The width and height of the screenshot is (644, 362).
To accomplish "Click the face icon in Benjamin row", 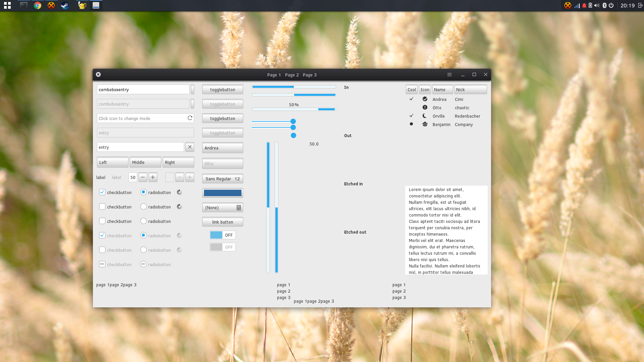I will (425, 124).
